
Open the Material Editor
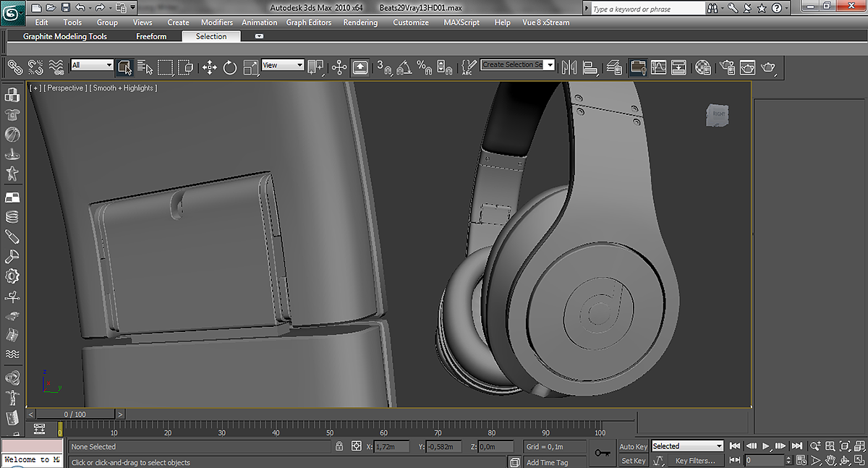point(702,67)
